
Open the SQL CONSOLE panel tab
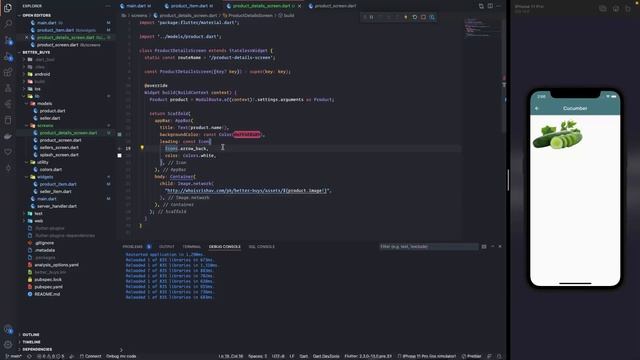[262, 247]
